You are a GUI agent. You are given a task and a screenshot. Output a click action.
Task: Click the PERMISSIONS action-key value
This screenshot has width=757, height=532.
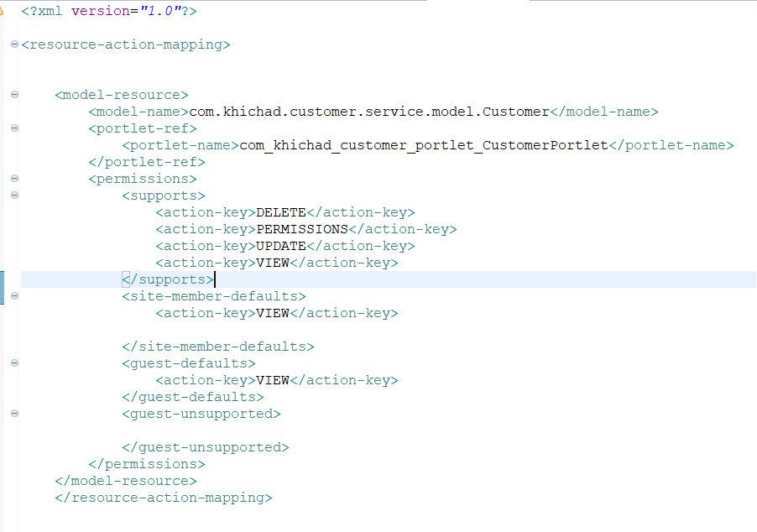(x=302, y=229)
